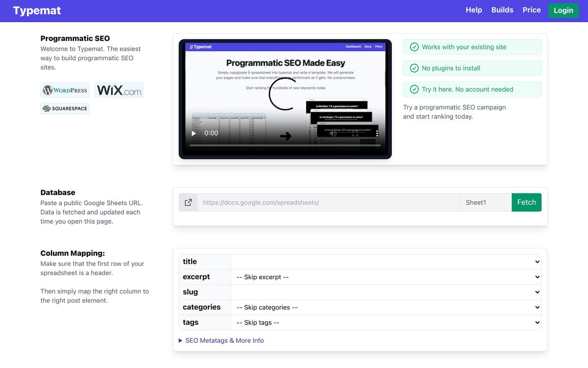Open the slug column dropdown
The height and width of the screenshot is (368, 588).
[385, 292]
